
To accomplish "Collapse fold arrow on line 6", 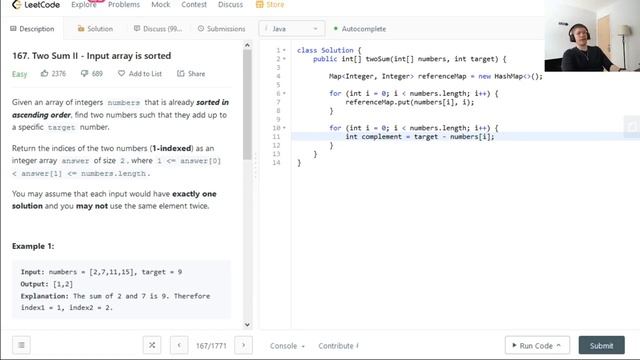I will coord(284,93).
